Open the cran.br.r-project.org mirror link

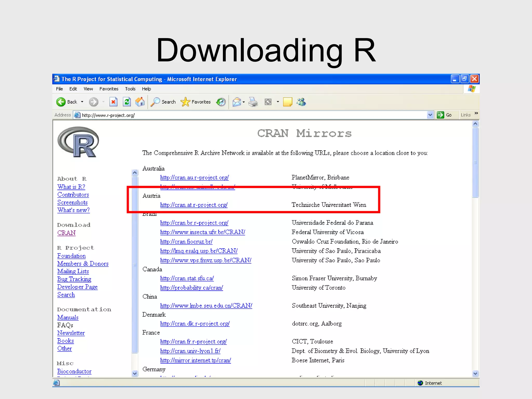point(194,223)
